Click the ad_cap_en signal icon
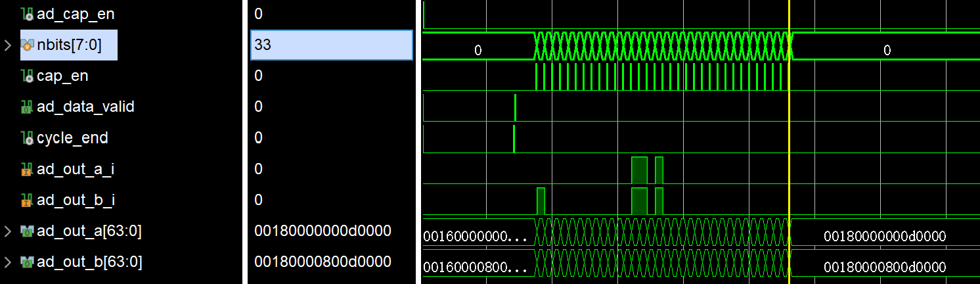 click(28, 14)
